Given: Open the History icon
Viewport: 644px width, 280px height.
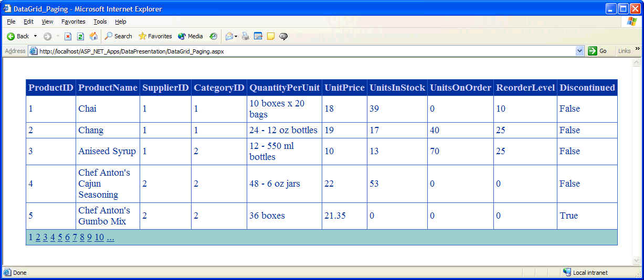Looking at the screenshot, I should [213, 36].
